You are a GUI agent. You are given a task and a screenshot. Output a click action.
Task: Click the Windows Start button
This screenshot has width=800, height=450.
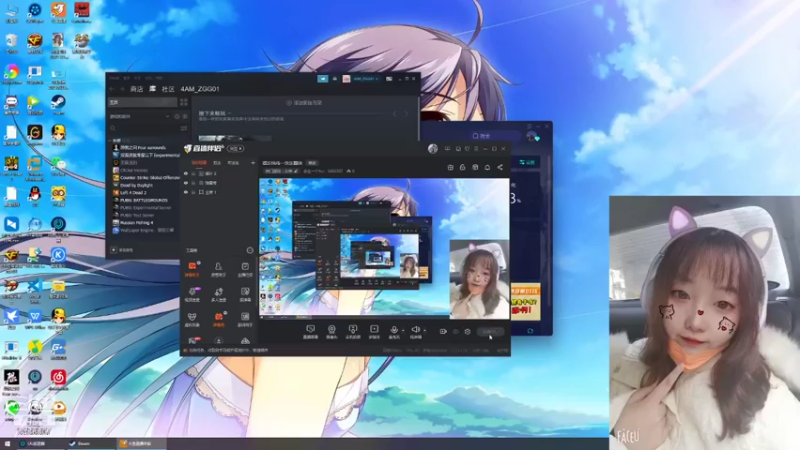(x=7, y=444)
